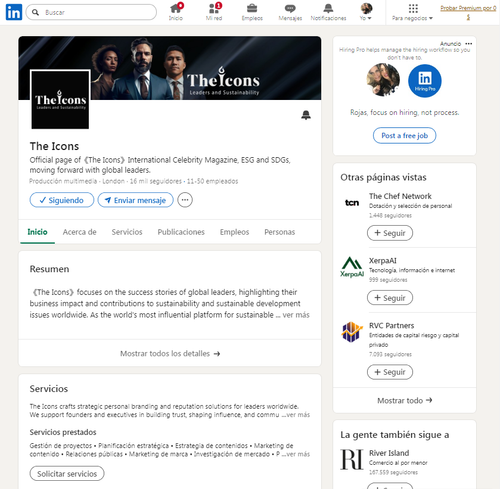Click The Icons page title heading
This screenshot has width=500, height=489.
point(54,146)
